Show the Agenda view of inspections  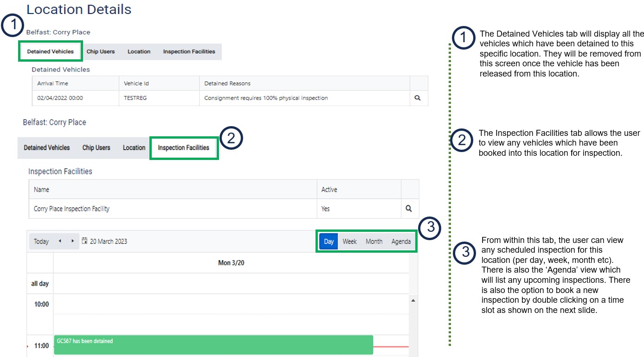(x=401, y=242)
